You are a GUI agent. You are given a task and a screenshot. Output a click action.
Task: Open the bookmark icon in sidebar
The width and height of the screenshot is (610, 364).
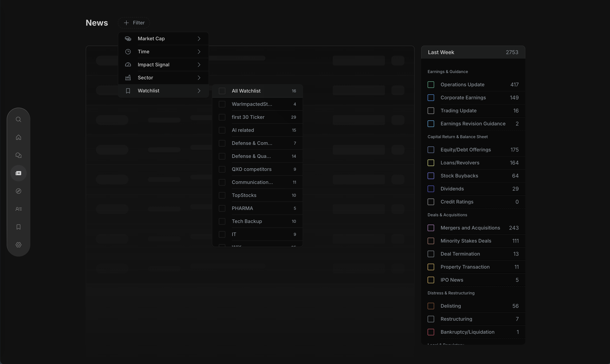18,227
